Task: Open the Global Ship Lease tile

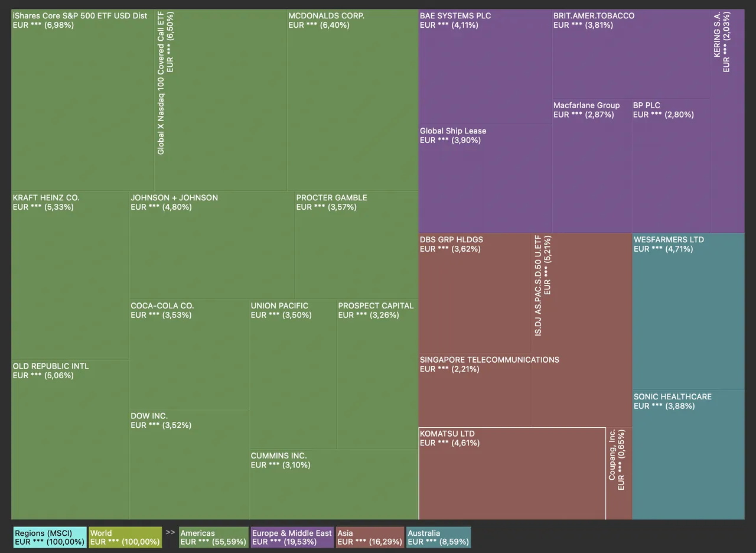Action: click(x=485, y=178)
